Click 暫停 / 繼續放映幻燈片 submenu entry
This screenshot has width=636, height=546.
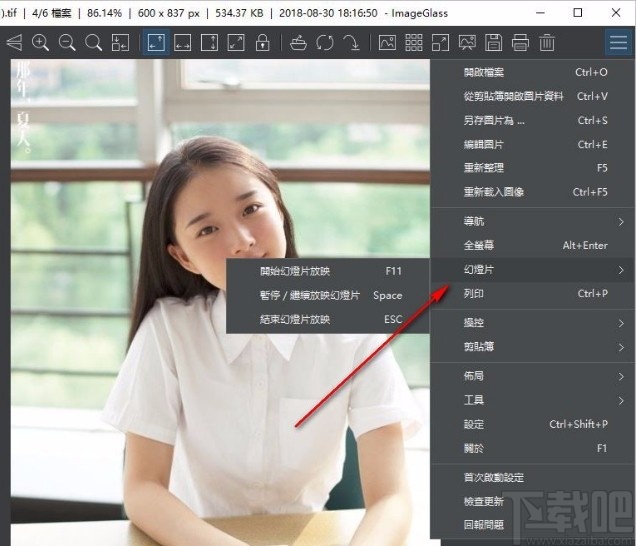(328, 295)
